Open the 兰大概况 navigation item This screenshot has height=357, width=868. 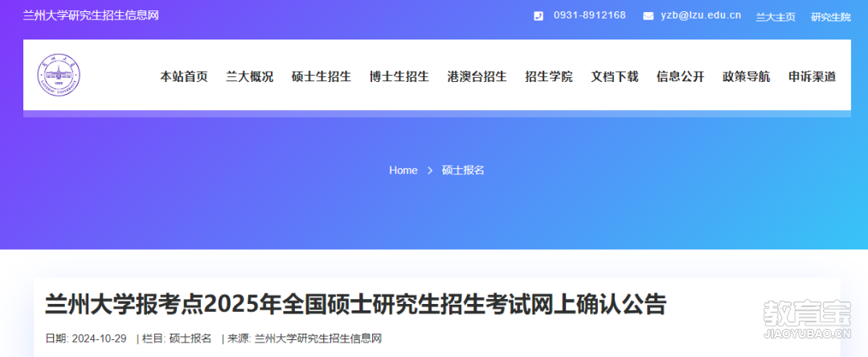250,77
